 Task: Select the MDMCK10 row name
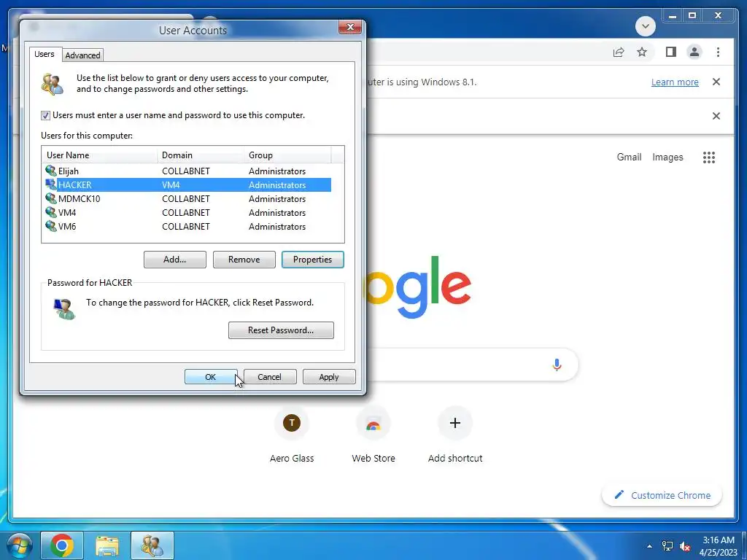(79, 198)
